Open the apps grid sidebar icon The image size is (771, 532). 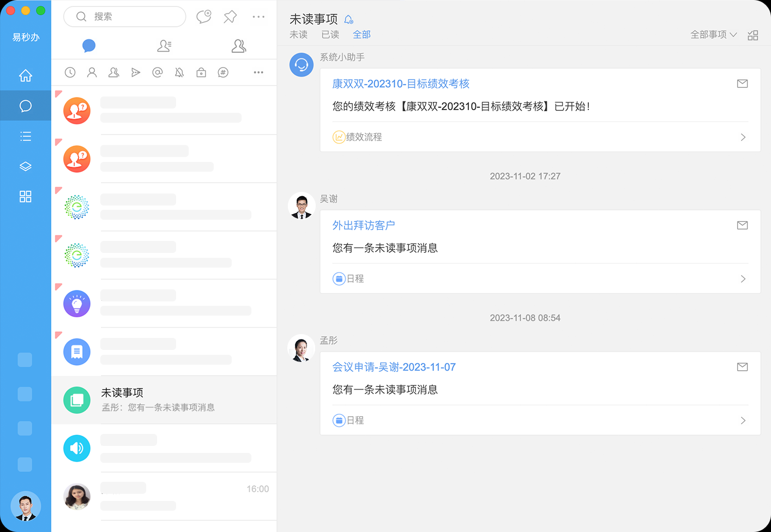26,196
